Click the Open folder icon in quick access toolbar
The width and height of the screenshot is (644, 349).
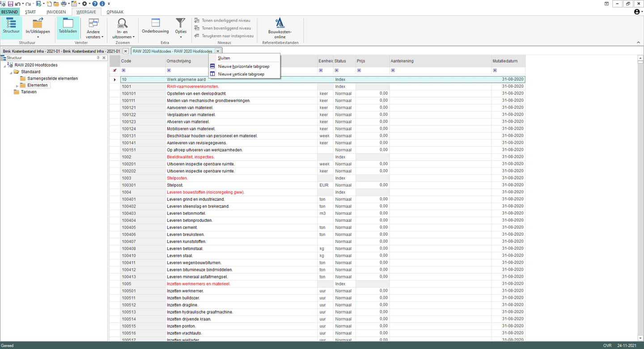(x=56, y=4)
